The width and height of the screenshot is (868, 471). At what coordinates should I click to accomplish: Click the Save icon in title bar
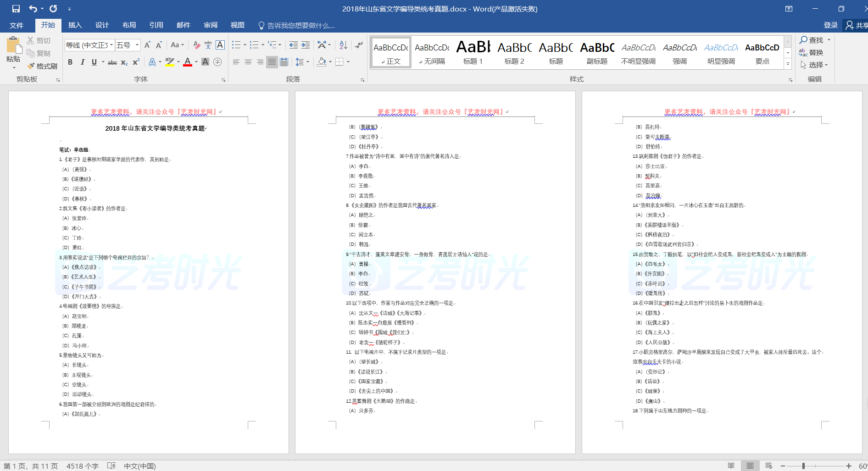(16, 9)
